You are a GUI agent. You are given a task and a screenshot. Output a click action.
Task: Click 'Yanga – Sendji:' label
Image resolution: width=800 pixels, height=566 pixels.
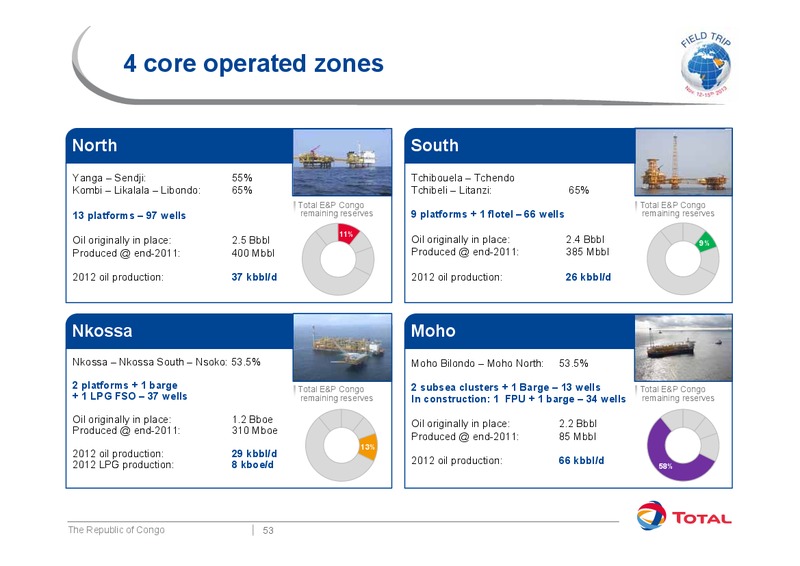(x=109, y=178)
